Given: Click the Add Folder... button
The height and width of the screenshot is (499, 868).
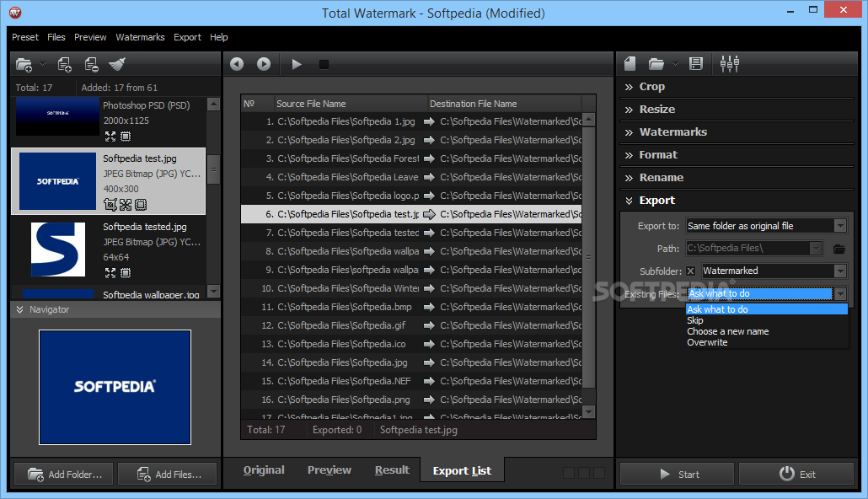Looking at the screenshot, I should point(64,475).
